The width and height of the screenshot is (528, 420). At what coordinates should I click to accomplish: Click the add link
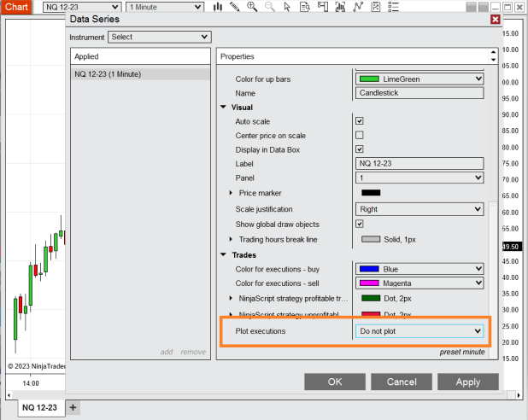coord(167,352)
